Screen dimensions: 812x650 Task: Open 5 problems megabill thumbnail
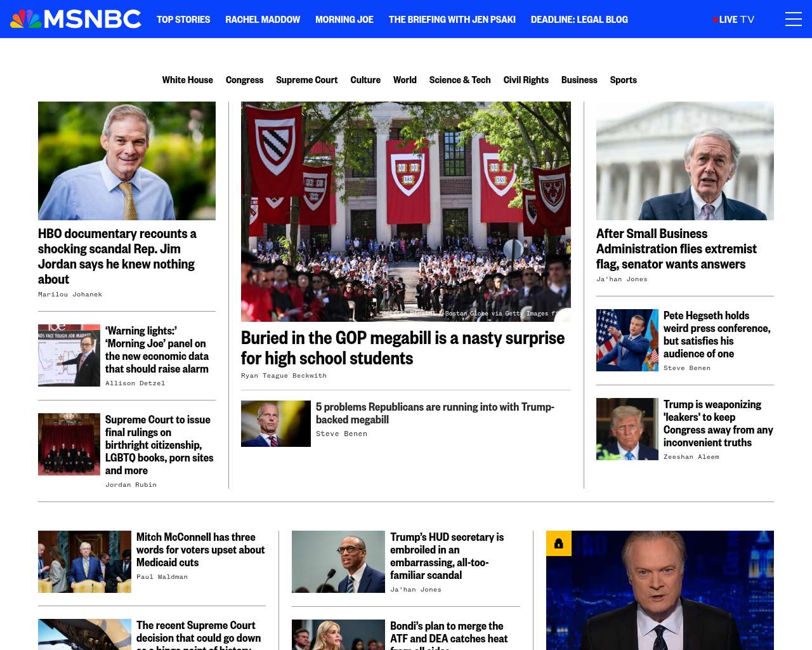tap(276, 423)
